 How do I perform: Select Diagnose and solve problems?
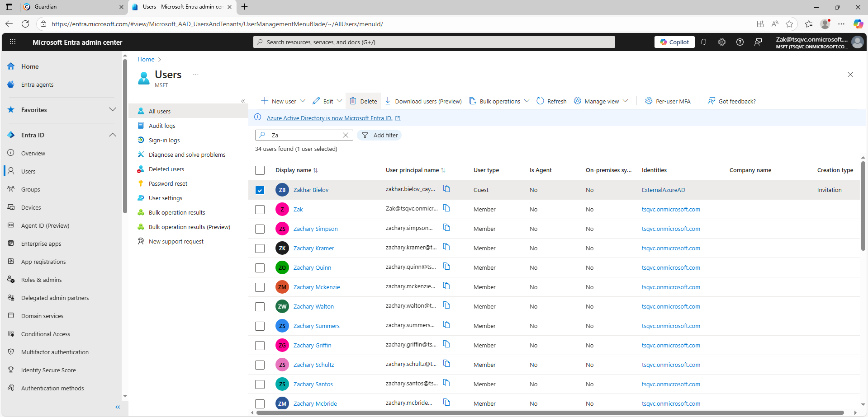coord(186,155)
